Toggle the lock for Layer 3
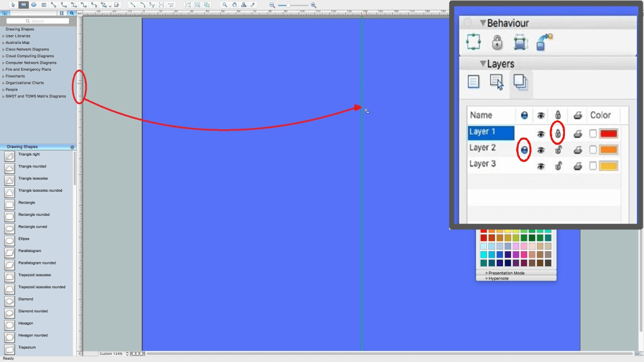This screenshot has height=362, width=644. (559, 166)
